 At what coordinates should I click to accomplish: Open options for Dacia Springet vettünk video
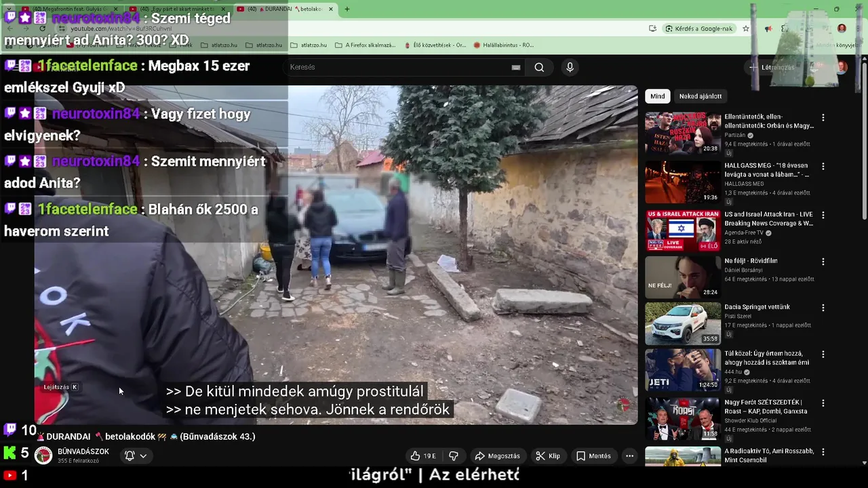[x=823, y=308]
